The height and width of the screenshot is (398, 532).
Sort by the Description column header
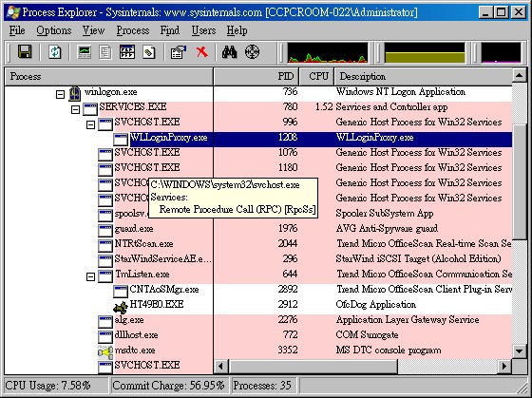click(423, 76)
